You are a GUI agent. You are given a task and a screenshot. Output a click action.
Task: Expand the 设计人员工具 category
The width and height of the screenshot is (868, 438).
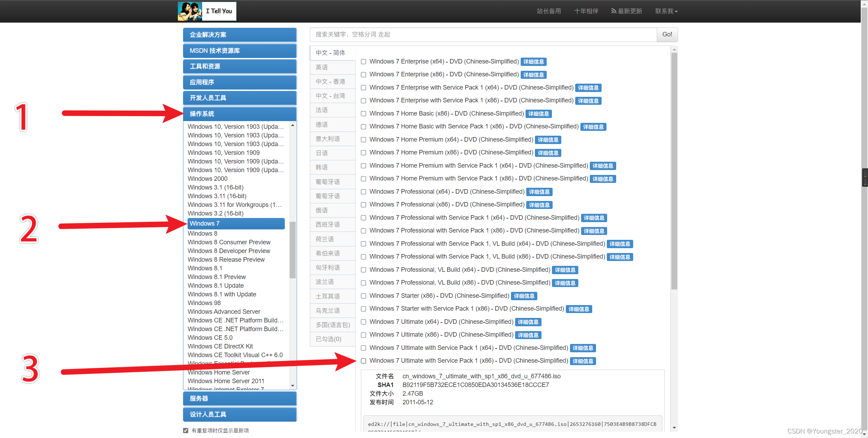click(x=240, y=414)
